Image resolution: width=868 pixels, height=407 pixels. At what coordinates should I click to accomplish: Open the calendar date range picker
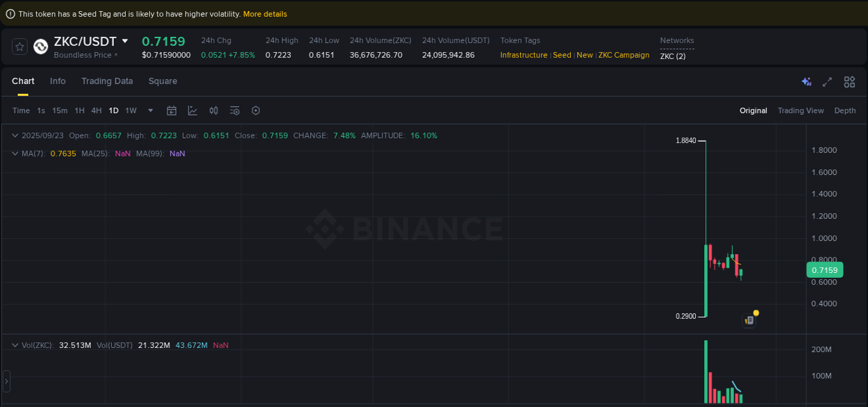tap(172, 110)
